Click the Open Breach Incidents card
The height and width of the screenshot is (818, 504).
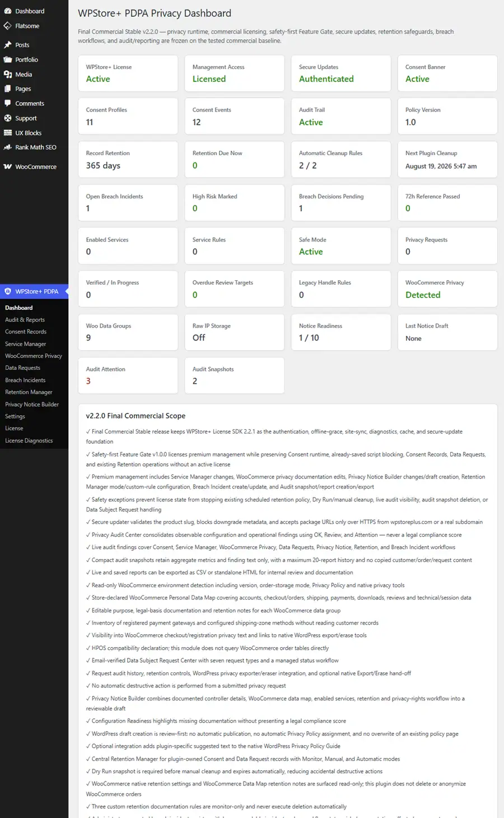pos(128,203)
